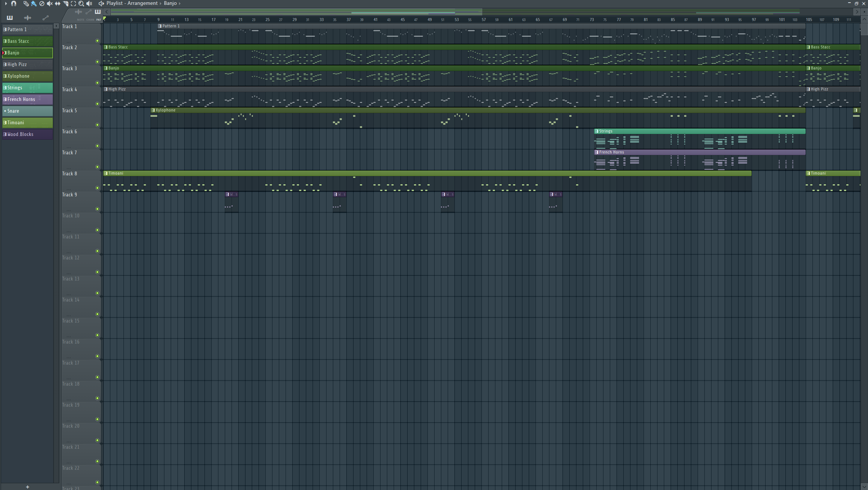Image resolution: width=868 pixels, height=490 pixels.
Task: Select the Draw pencil tool
Action: pyautogui.click(x=26, y=3)
